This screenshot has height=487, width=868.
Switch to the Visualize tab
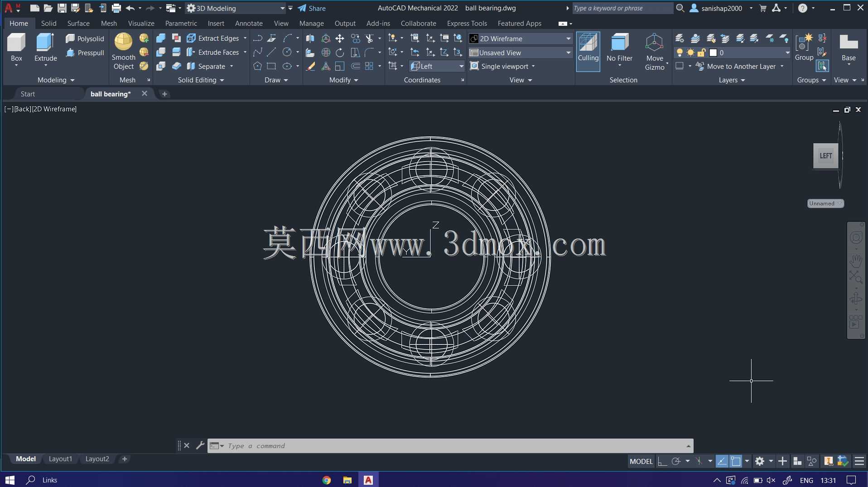pos(141,23)
